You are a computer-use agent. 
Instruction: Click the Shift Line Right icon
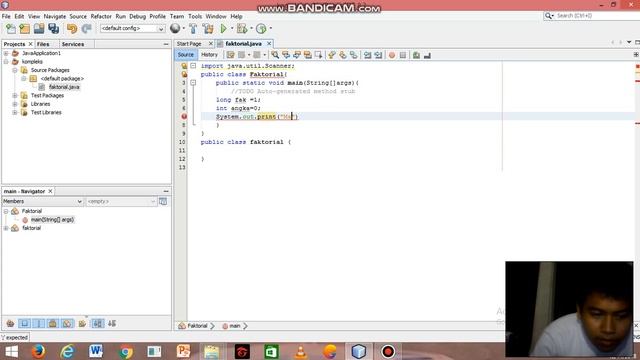[378, 55]
